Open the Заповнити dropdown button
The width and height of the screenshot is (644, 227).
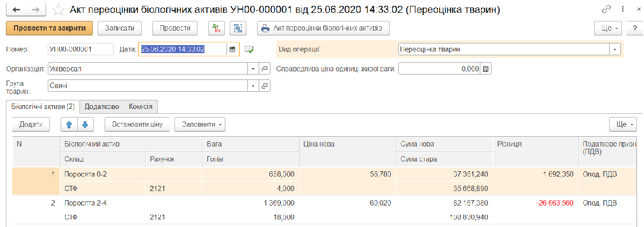(x=200, y=125)
